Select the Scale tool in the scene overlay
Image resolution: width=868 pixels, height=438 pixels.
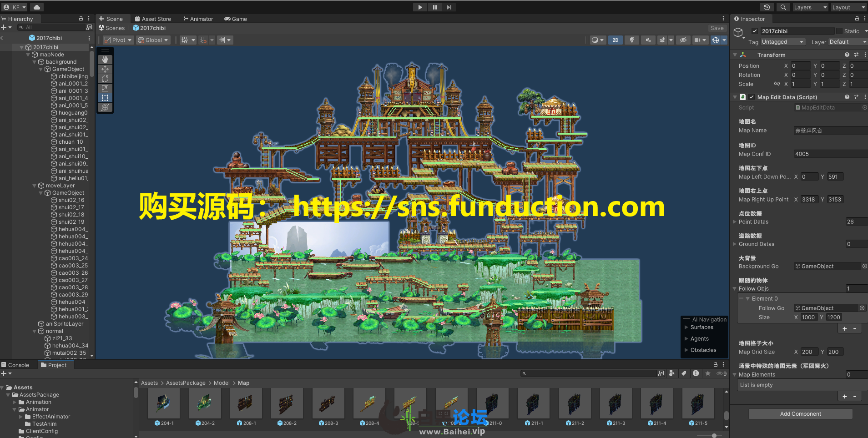[x=105, y=88]
